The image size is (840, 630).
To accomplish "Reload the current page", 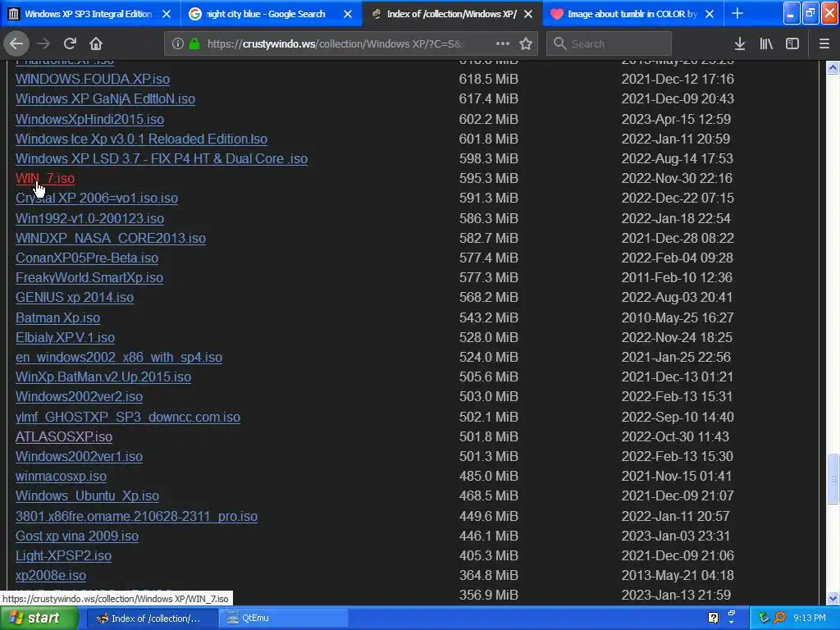I will (70, 43).
